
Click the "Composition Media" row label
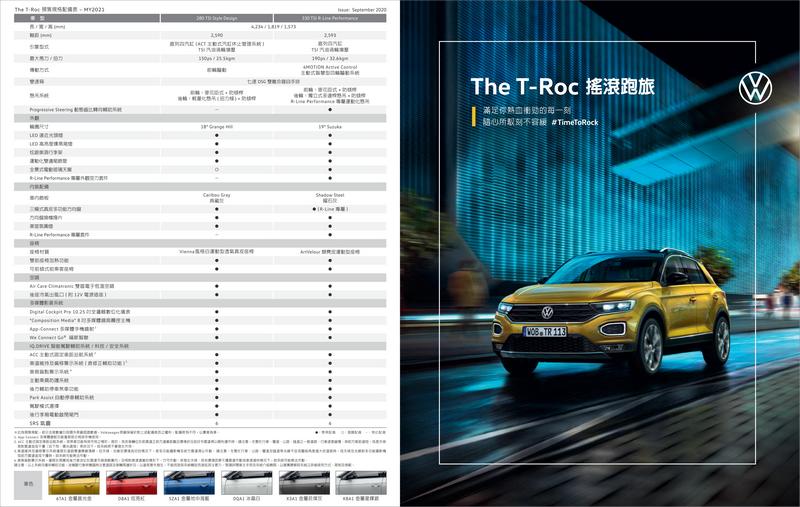coord(80,320)
